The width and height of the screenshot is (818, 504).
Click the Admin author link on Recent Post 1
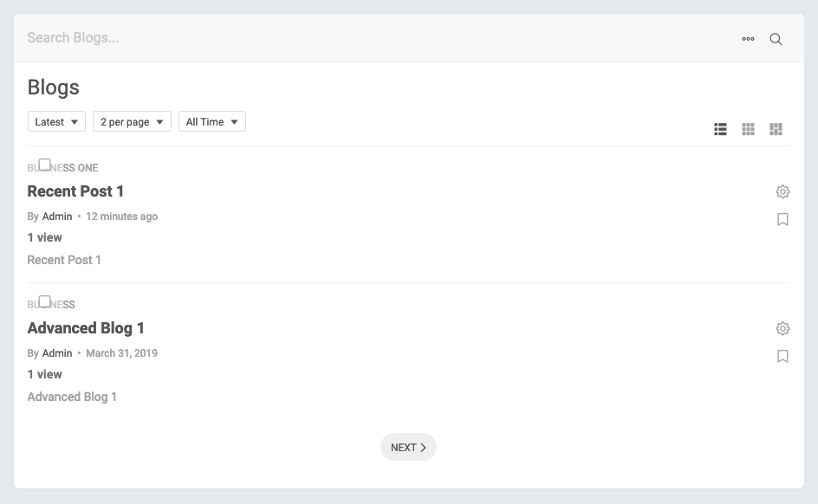(57, 216)
